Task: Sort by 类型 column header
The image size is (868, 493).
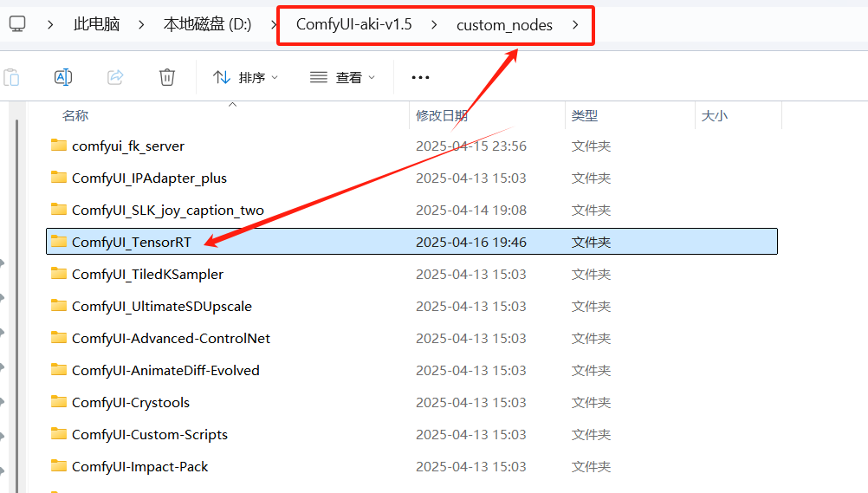Action: coord(585,116)
